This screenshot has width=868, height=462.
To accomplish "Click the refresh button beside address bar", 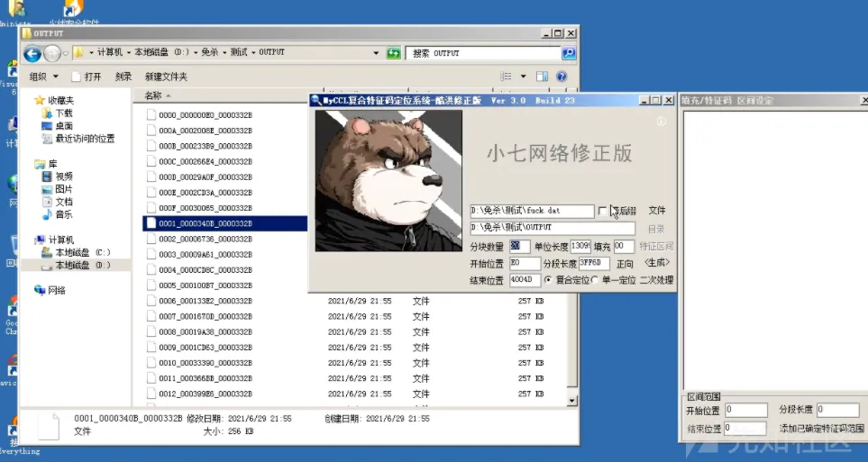I will 393,53.
